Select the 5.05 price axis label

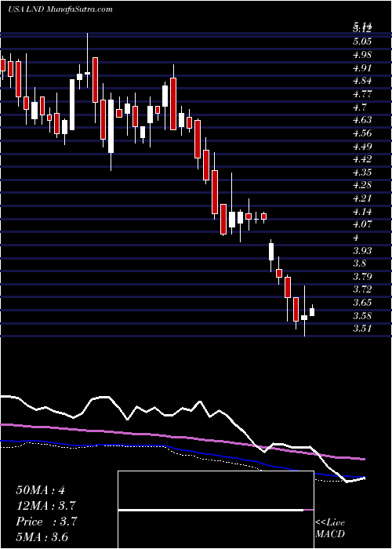[x=362, y=42]
